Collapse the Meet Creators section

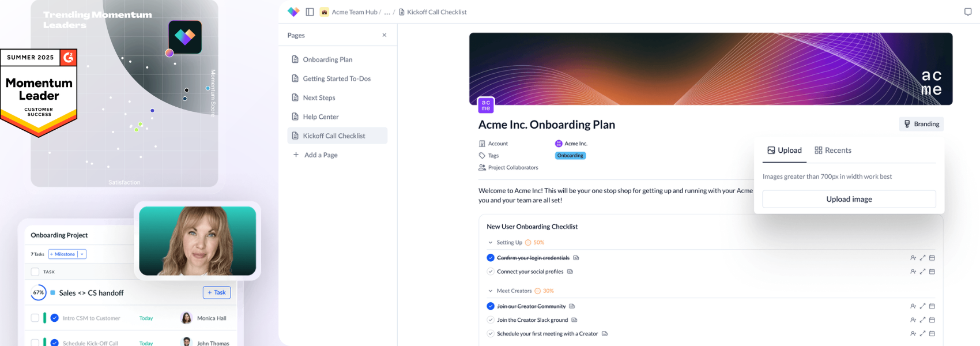[x=491, y=291]
